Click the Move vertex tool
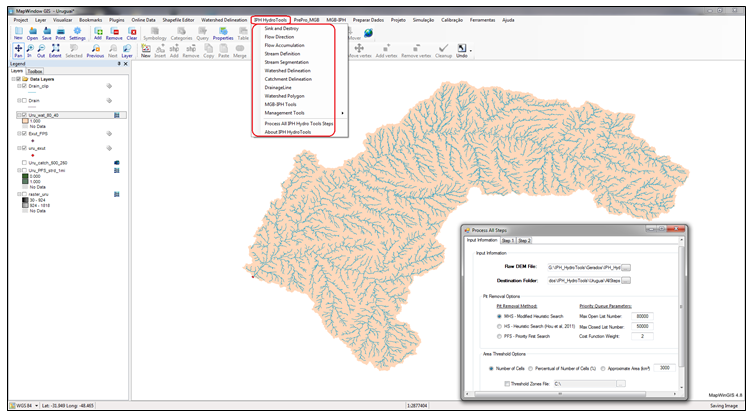The height and width of the screenshot is (418, 756). point(359,50)
